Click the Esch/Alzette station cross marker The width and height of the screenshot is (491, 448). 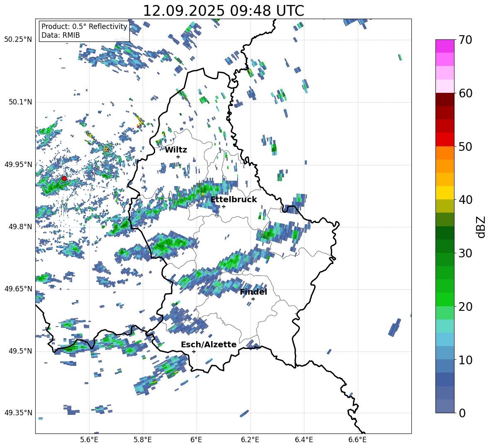point(194,351)
